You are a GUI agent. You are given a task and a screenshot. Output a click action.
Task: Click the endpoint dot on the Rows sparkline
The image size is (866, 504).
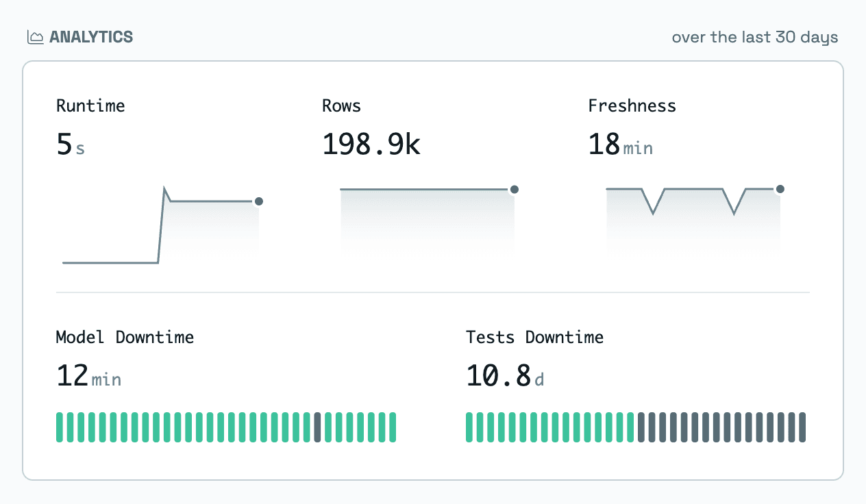(x=515, y=190)
